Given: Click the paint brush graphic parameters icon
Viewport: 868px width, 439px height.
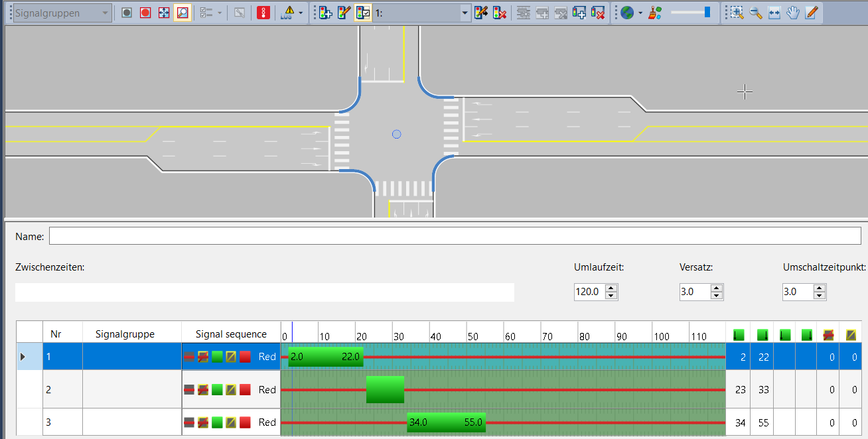Looking at the screenshot, I should click(655, 13).
